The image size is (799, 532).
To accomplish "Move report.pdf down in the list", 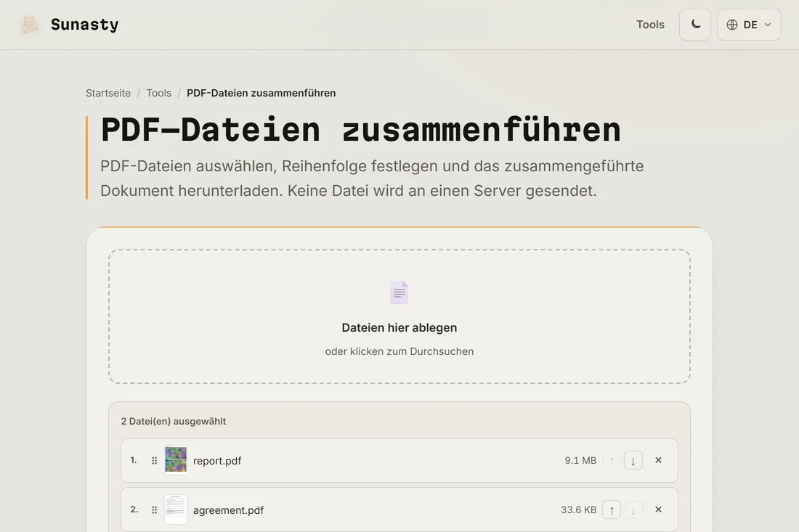I will [x=633, y=461].
